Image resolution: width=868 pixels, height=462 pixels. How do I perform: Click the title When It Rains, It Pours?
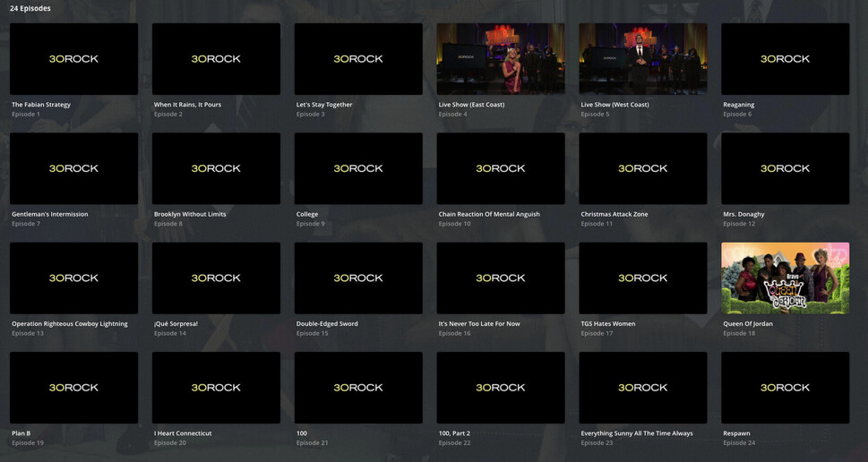click(x=187, y=105)
